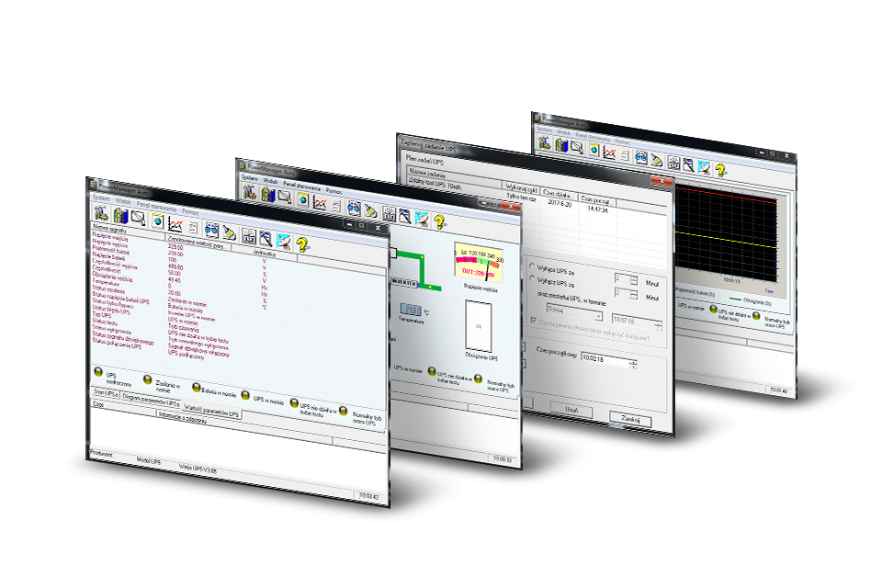Click spinner arrows on first Minut field
Screen dimensions: 882x588
point(634,278)
